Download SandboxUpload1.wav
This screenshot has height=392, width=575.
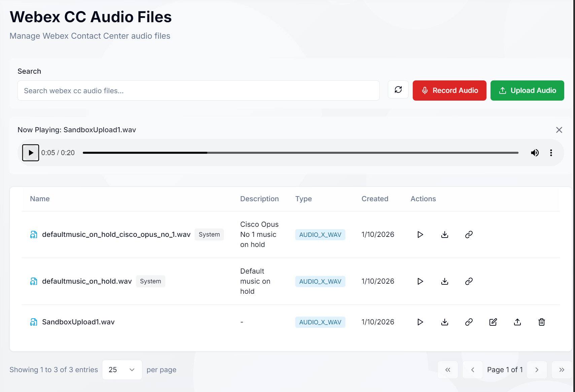tap(444, 322)
